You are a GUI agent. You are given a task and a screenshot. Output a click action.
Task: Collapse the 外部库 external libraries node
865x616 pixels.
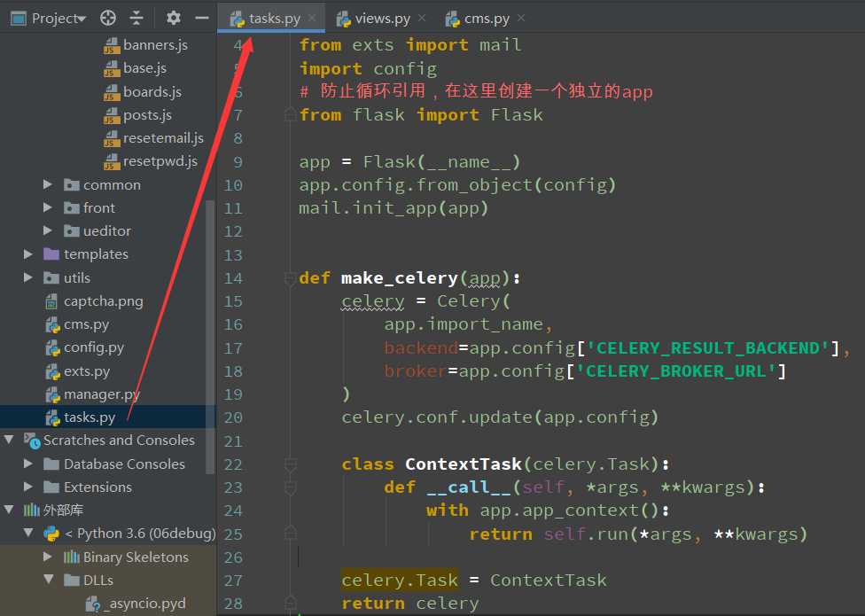click(x=9, y=509)
